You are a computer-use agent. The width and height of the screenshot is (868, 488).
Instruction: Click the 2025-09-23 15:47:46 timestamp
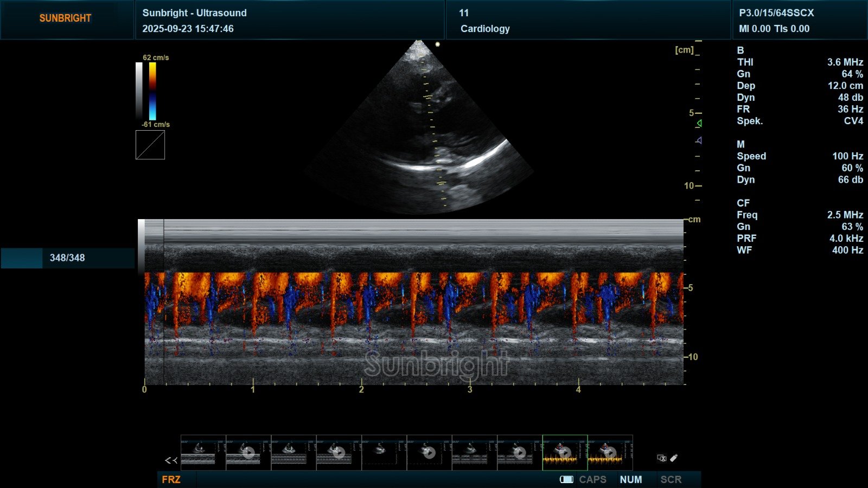coord(188,29)
